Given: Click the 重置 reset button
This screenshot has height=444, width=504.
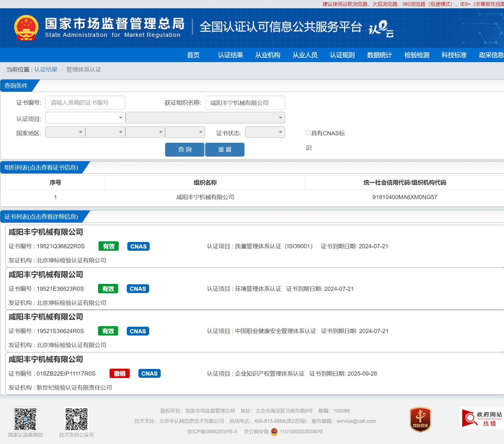Looking at the screenshot, I should [225, 149].
